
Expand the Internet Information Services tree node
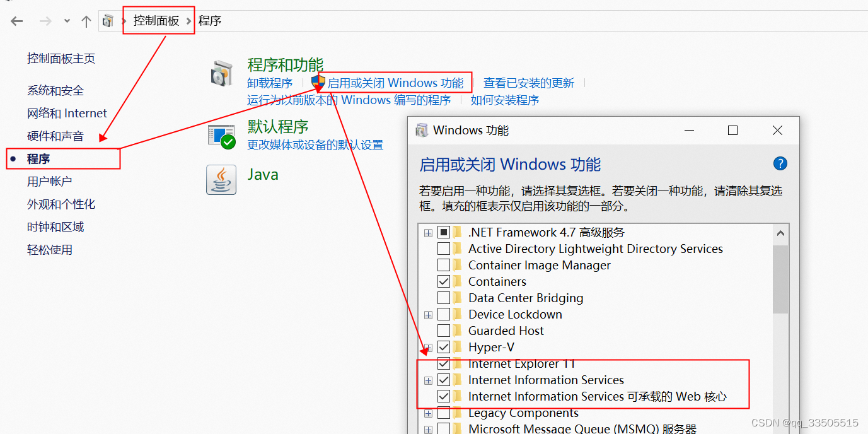428,380
